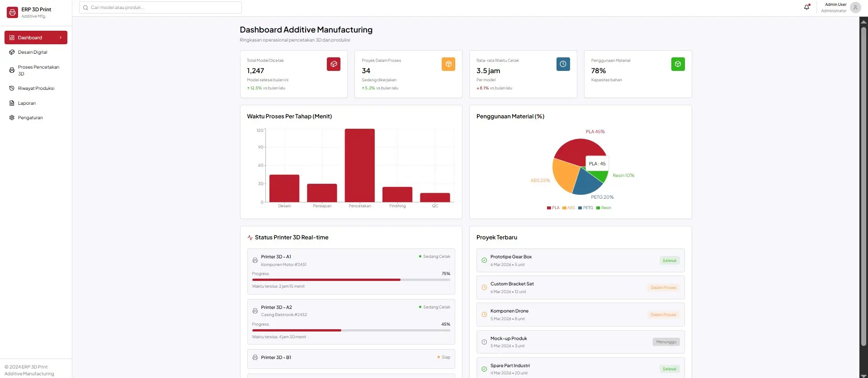Click the printer icon beside Printer 3D - A1
This screenshot has height=378, width=868.
click(x=255, y=261)
